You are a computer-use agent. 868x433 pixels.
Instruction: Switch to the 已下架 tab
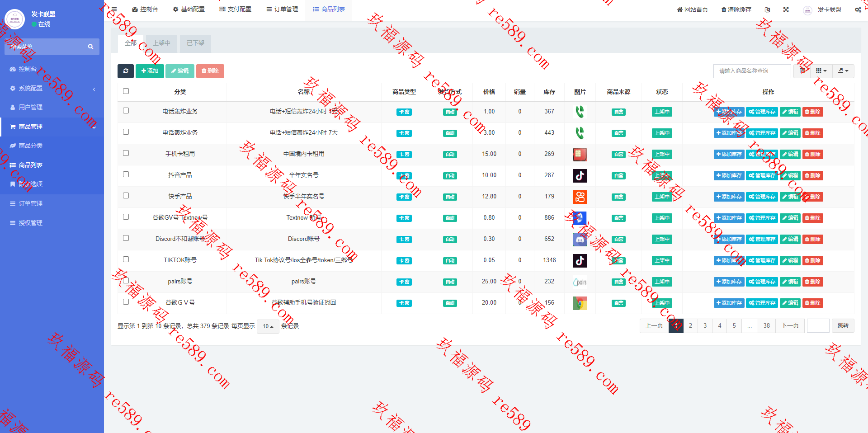(x=196, y=43)
